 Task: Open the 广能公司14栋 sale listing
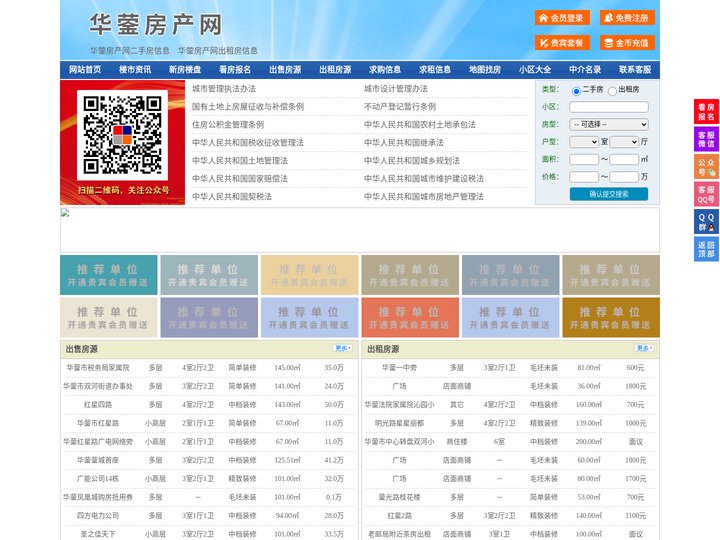(98, 478)
